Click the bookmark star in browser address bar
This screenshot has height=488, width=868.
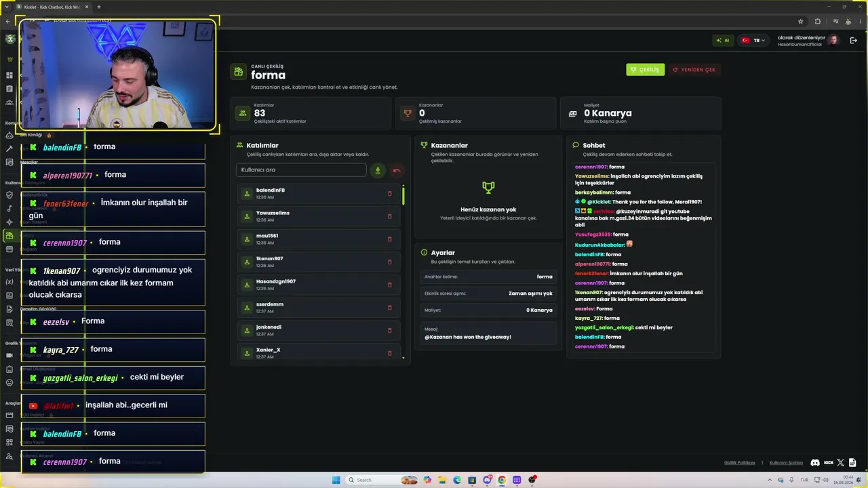pyautogui.click(x=800, y=22)
